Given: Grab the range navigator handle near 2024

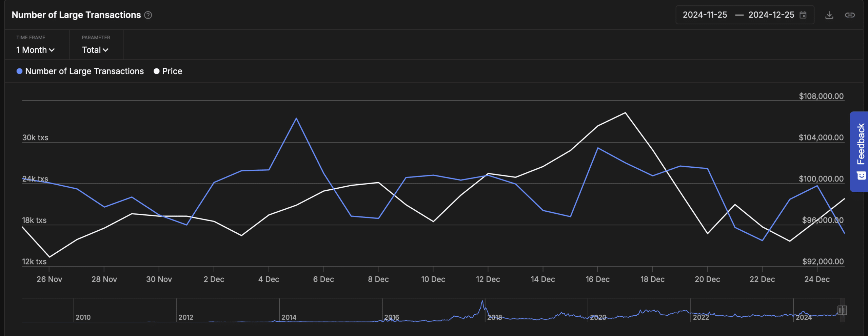Looking at the screenshot, I should tap(842, 310).
